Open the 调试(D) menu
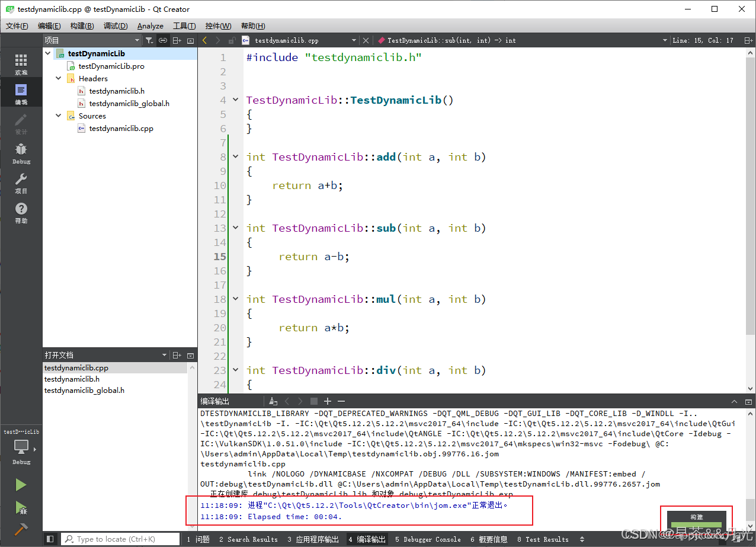The image size is (756, 547). tap(116, 26)
